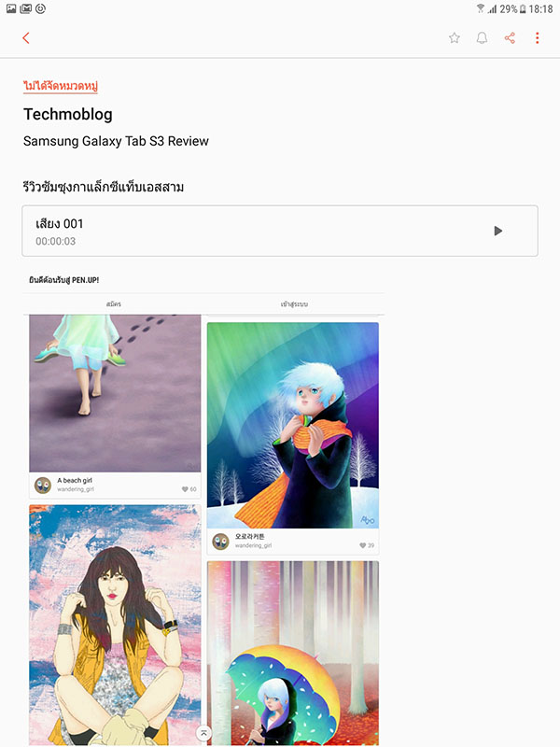Open wandering_girl avatar under beach girl
560x747 pixels.
pyautogui.click(x=43, y=485)
